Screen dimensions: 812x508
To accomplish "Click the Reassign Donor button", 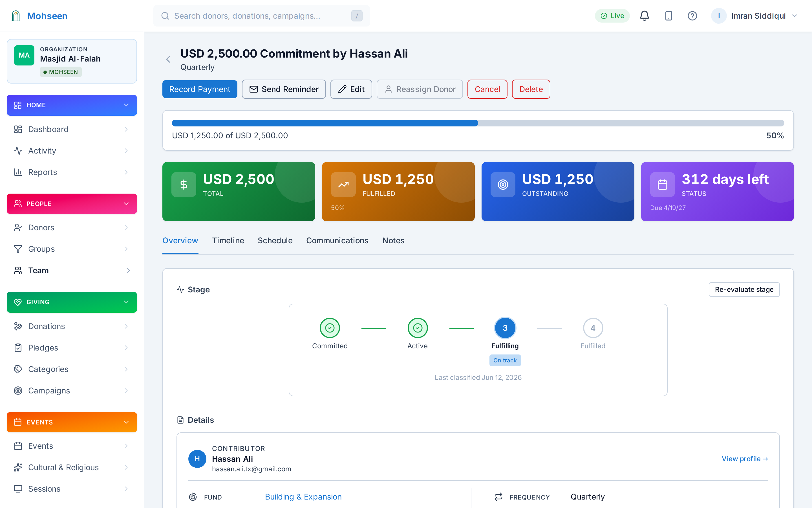I will click(x=420, y=89).
